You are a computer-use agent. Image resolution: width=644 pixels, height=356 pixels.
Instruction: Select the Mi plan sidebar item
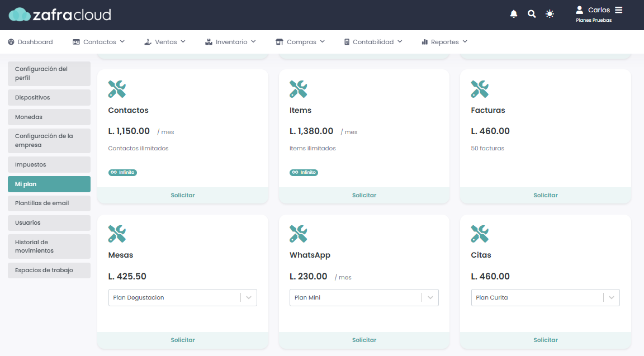[49, 184]
